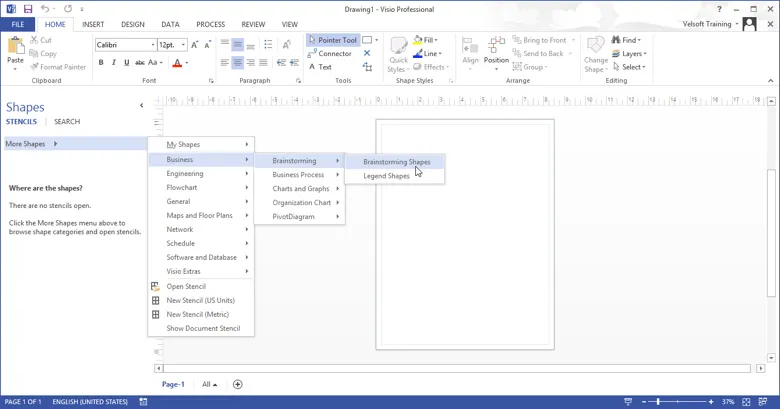This screenshot has height=409, width=780.
Task: Open the Line style dropdown
Action: coord(427,53)
